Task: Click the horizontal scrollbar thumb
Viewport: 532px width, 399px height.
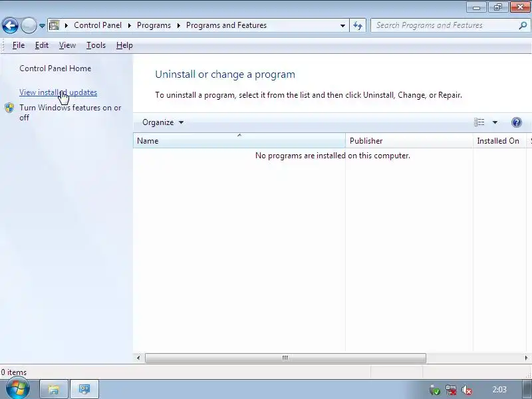Action: coord(285,358)
